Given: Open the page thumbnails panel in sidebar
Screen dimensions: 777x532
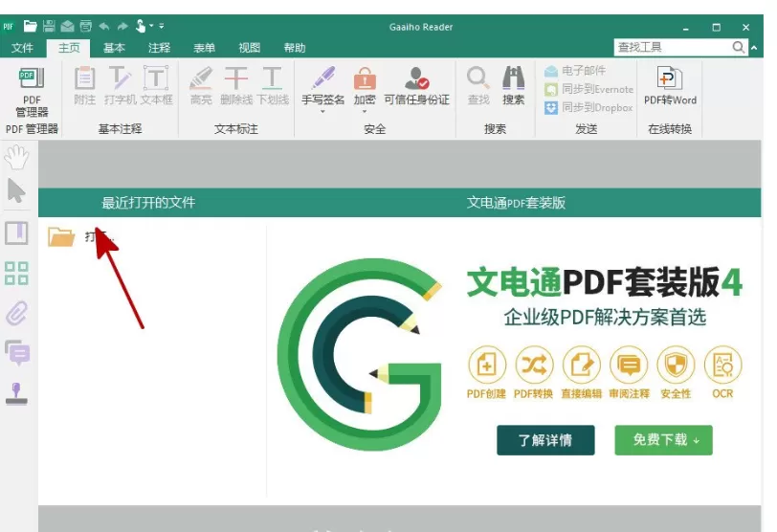Looking at the screenshot, I should (x=16, y=273).
